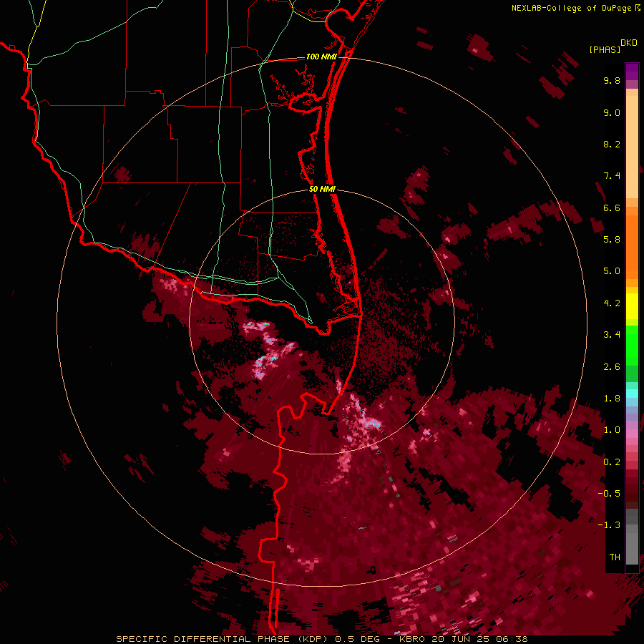
Task: Click the 2.6 legend value
Action: tap(612, 367)
